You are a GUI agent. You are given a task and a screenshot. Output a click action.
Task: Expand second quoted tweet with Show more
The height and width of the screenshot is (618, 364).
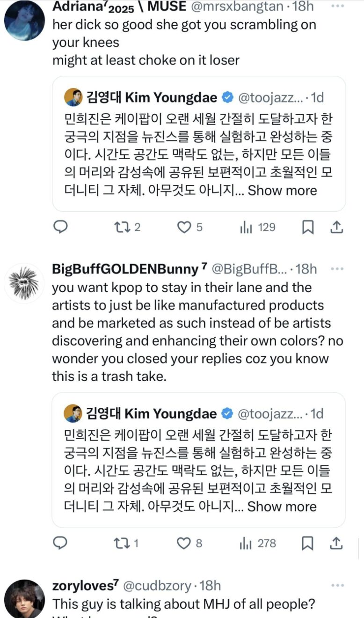282,507
